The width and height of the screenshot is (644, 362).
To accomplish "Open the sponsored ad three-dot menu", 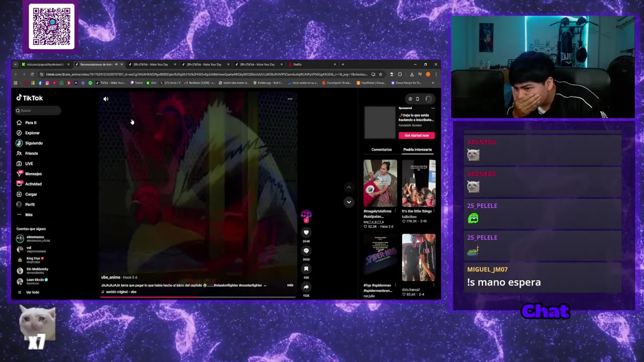I will [x=433, y=108].
